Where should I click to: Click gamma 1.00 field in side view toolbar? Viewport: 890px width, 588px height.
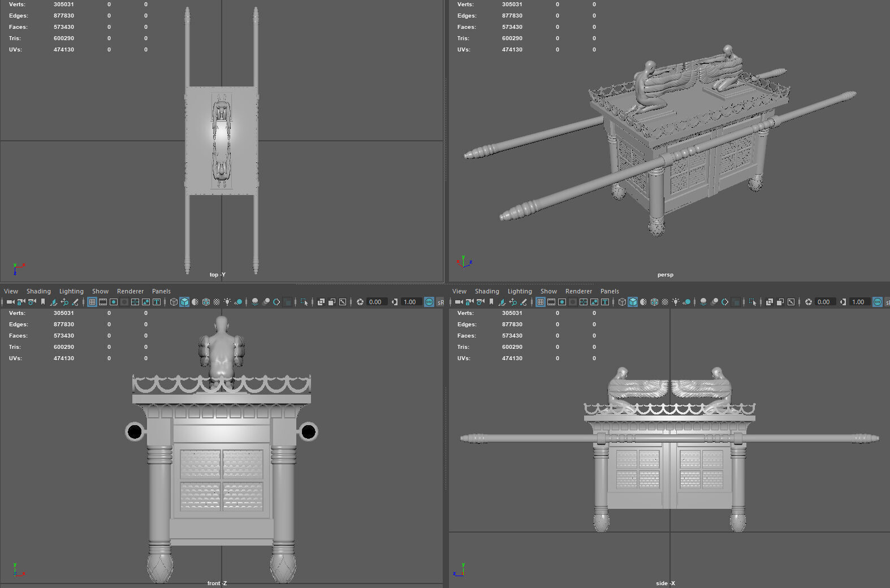(860, 302)
